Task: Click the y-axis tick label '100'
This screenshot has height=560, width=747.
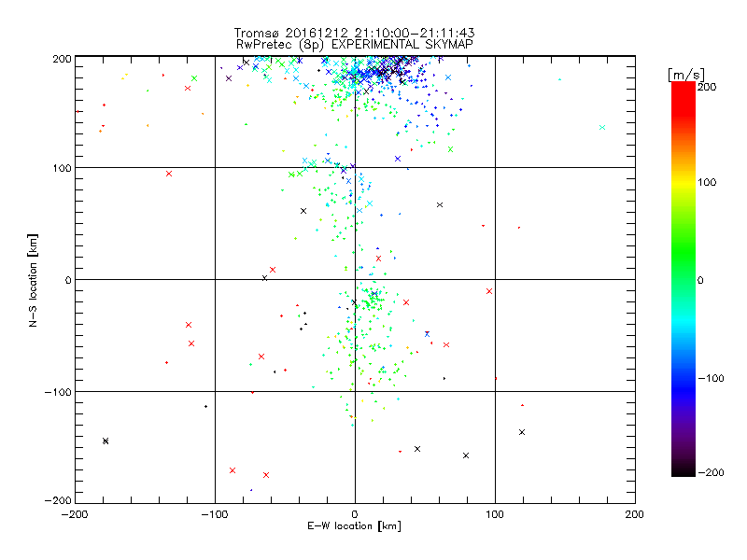Action: (62, 169)
